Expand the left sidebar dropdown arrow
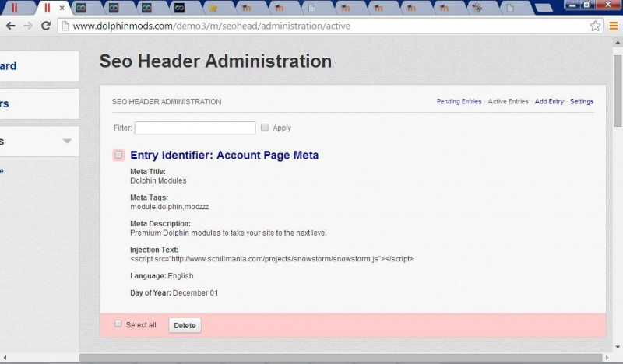Image resolution: width=623 pixels, height=364 pixels. point(67,141)
